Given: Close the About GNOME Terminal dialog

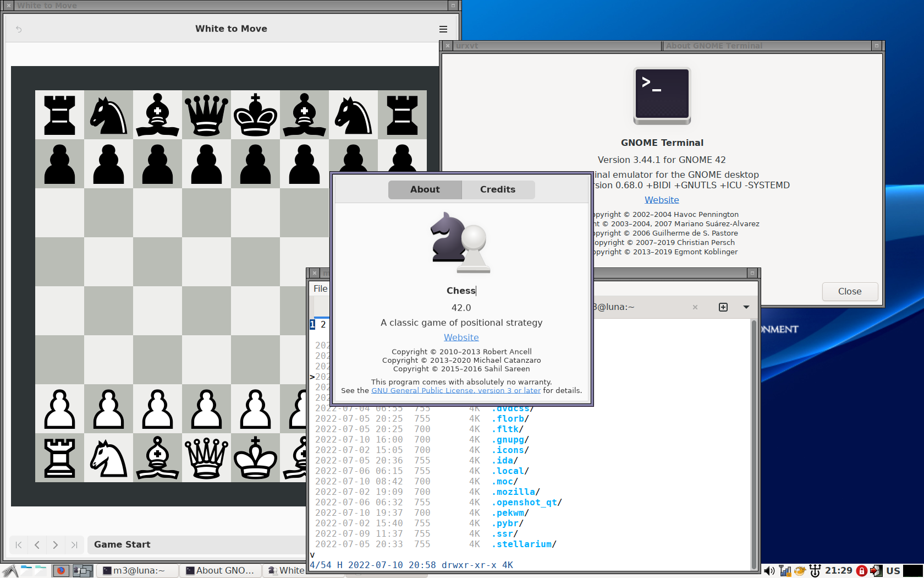Looking at the screenshot, I should [x=850, y=292].
